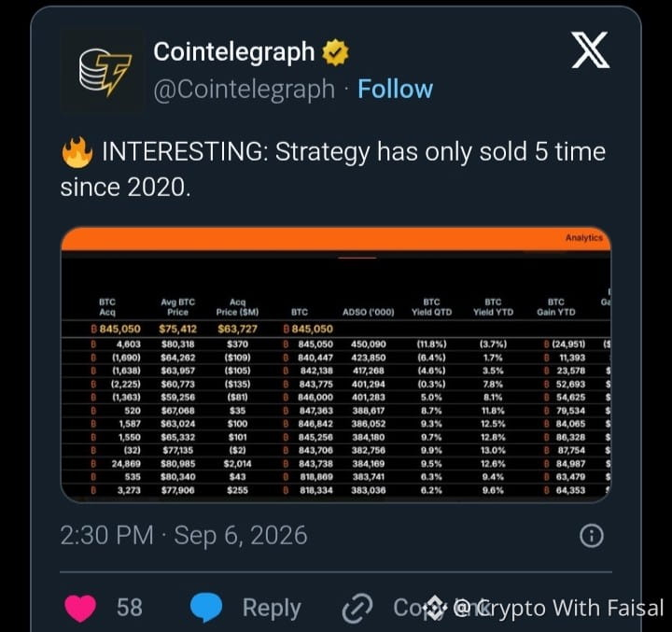Click the copy link chain icon
Screen dimensions: 672x632
coord(357,608)
